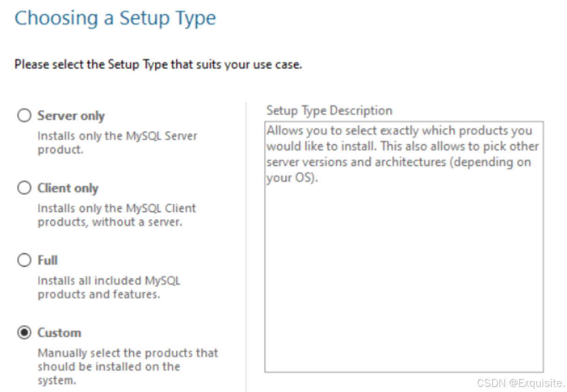Viewport: 567px width, 392px height.
Task: Click "Installs all included MySQL products" text
Action: tap(109, 287)
